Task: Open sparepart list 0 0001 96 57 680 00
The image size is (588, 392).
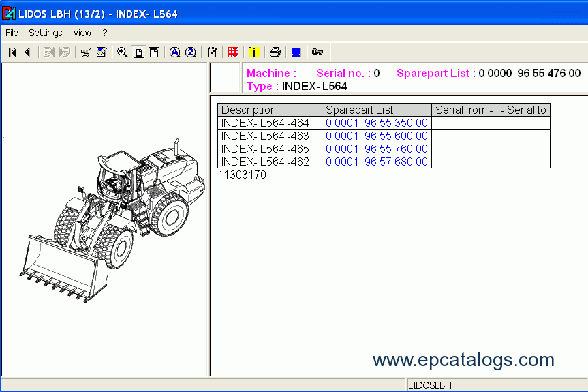Action: point(377,162)
